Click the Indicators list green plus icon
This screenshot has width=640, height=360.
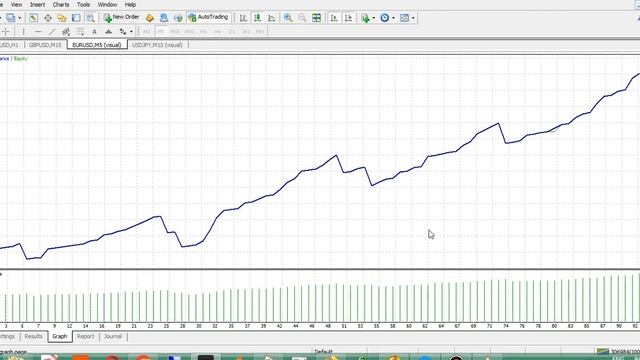[x=365, y=18]
